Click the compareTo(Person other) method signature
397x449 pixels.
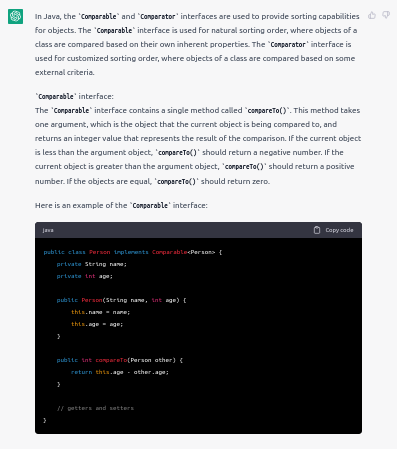pyautogui.click(x=120, y=360)
